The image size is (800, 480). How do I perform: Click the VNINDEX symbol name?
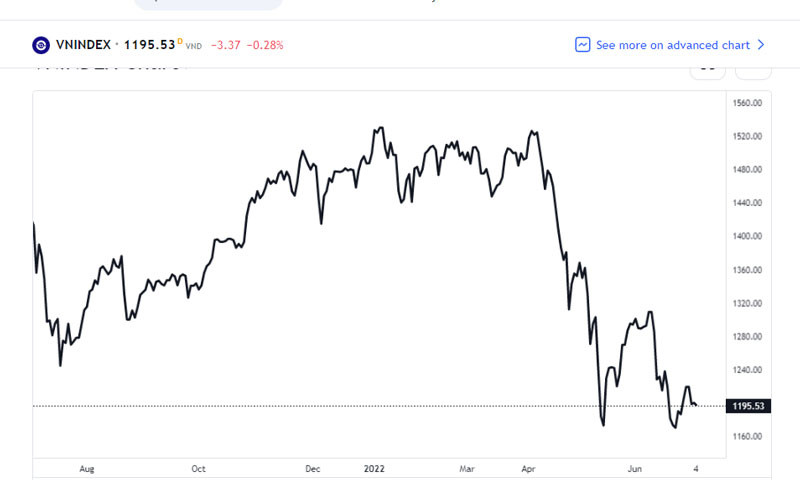tap(84, 45)
